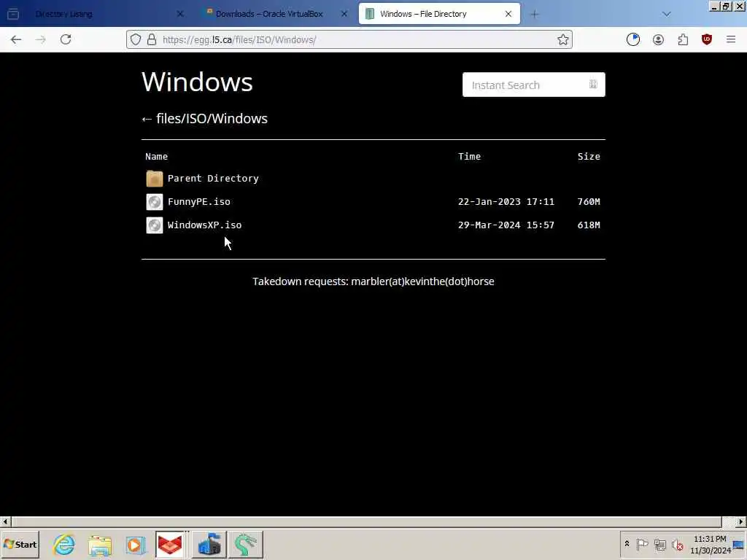Click the 22-Jan-2023 17:11 timestamp
The width and height of the screenshot is (747, 560).
pos(506,201)
